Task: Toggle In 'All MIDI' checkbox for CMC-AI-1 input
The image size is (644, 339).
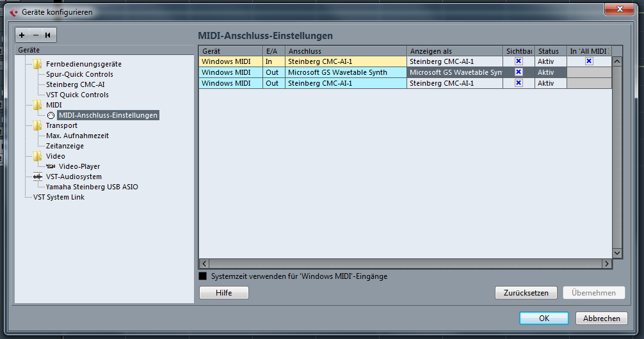Action: point(589,61)
